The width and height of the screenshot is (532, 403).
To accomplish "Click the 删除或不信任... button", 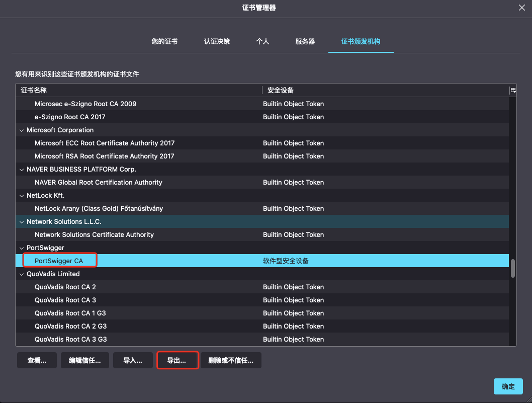I will tap(231, 360).
